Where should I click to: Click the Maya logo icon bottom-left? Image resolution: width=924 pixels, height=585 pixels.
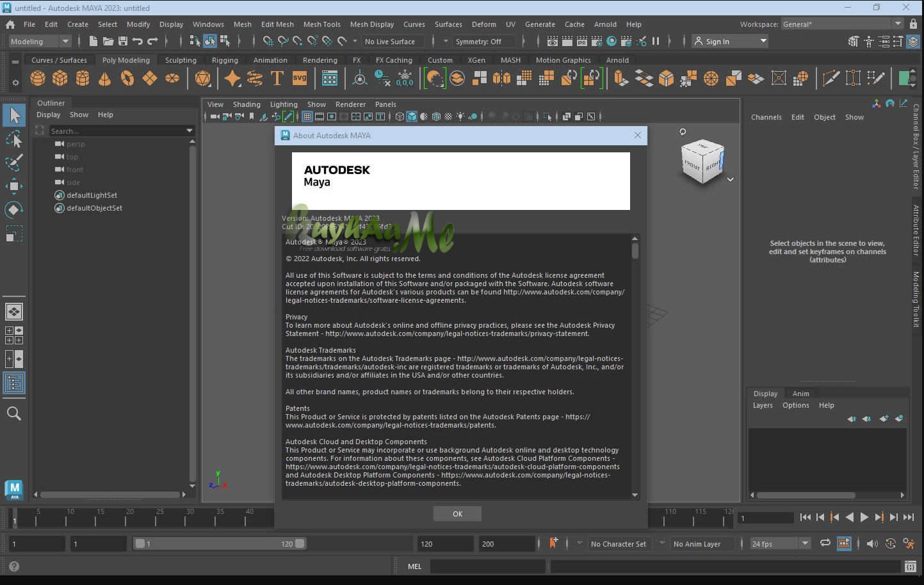coord(14,490)
